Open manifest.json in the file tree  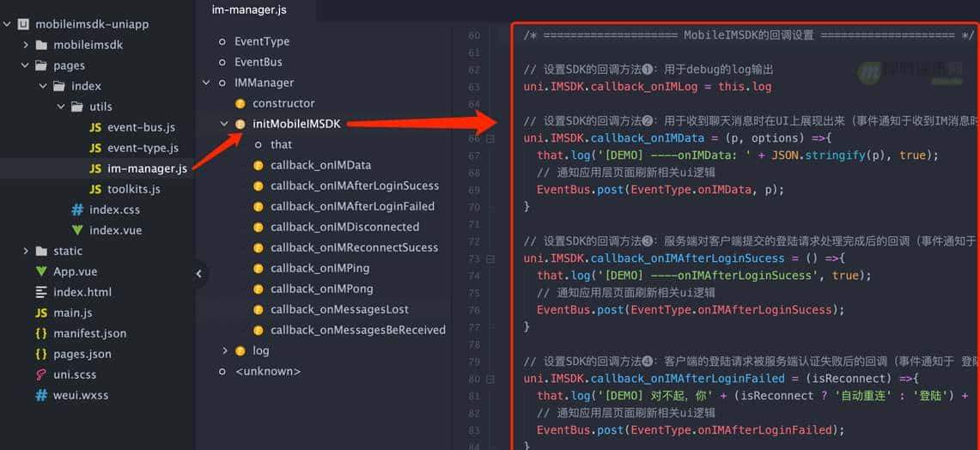[90, 333]
